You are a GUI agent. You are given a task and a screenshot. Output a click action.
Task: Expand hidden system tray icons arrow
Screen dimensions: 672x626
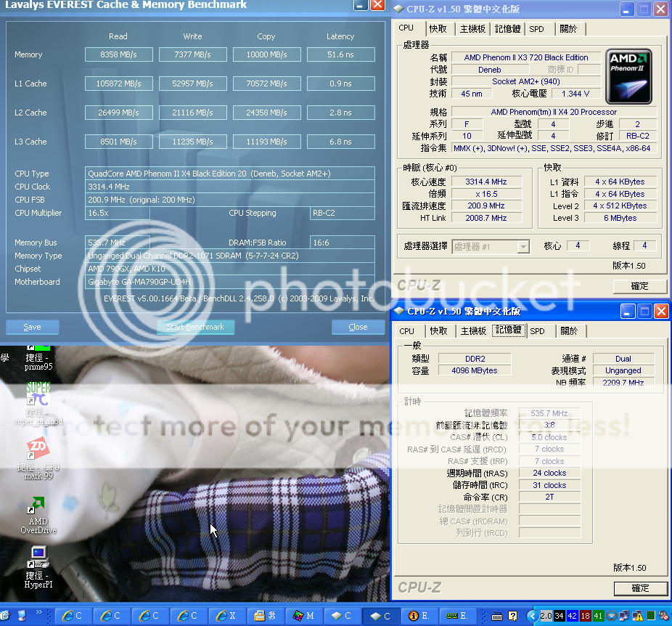click(531, 616)
